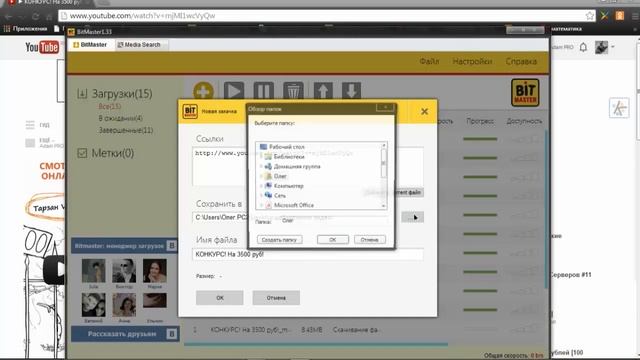Viewport: 640px width, 360px height.
Task: Click the Загрузки(15) heading
Action: click(122, 94)
